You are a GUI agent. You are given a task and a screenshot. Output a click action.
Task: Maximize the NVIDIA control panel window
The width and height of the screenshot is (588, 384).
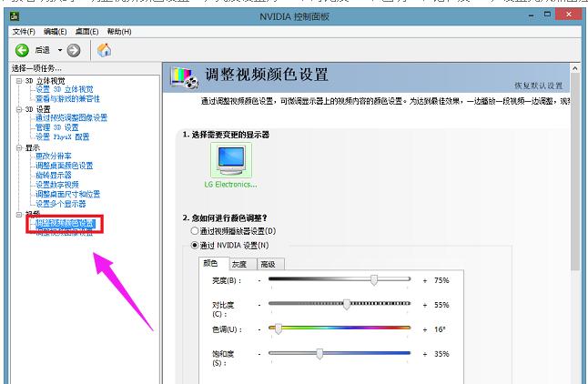(548, 15)
